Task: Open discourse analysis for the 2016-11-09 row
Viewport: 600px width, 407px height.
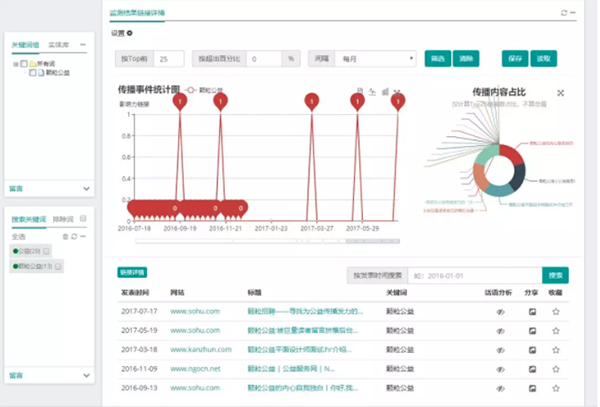Action: [501, 369]
